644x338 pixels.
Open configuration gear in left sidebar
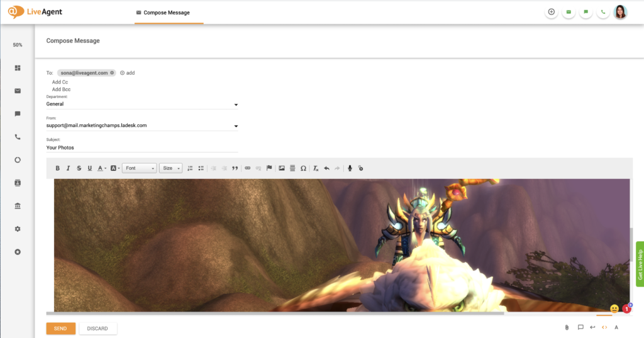coord(18,229)
